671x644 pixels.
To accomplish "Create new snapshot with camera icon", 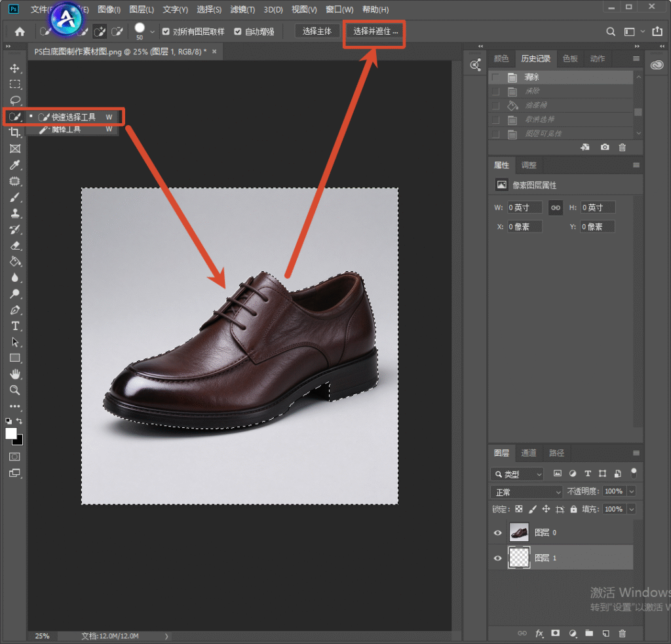I will pos(605,147).
